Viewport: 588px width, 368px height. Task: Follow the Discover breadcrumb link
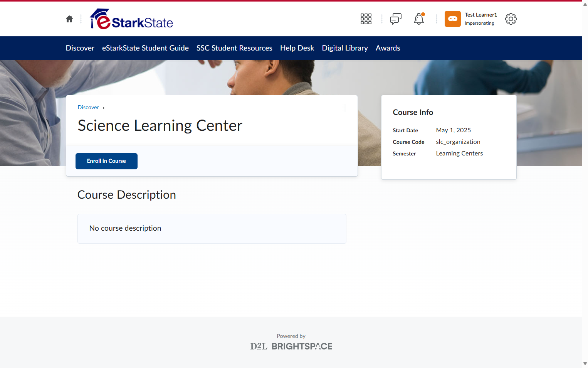pos(88,107)
